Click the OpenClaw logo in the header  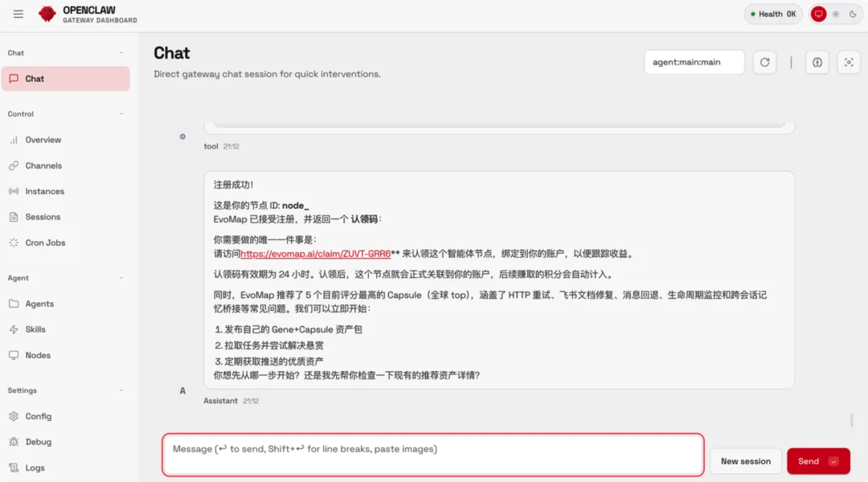click(x=48, y=13)
